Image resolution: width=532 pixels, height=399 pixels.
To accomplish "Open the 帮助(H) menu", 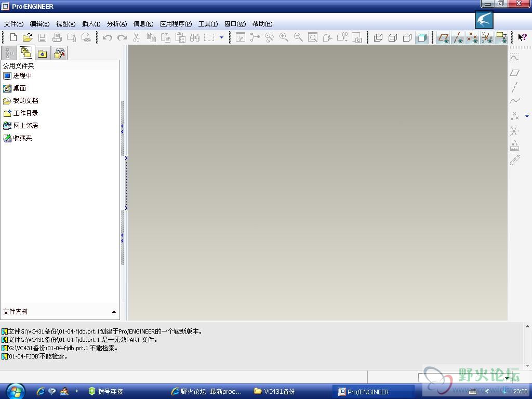I will point(262,24).
